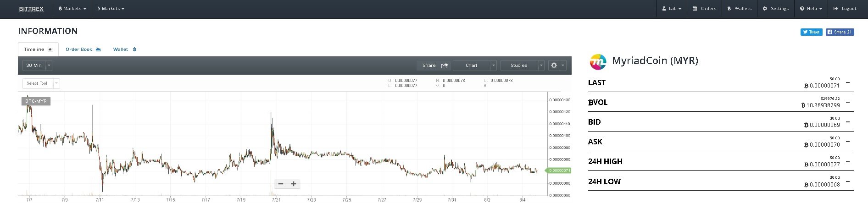Viewport: 868px width, 214px height.
Task: Go to the Orders page
Action: coord(704,9)
